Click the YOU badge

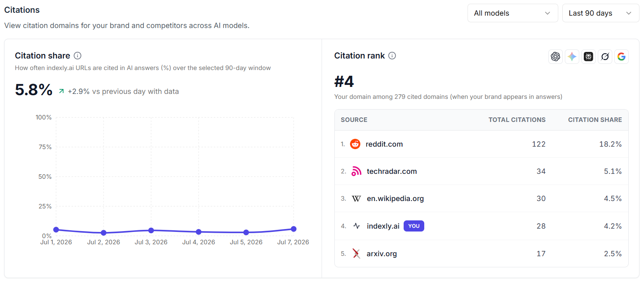click(x=414, y=226)
